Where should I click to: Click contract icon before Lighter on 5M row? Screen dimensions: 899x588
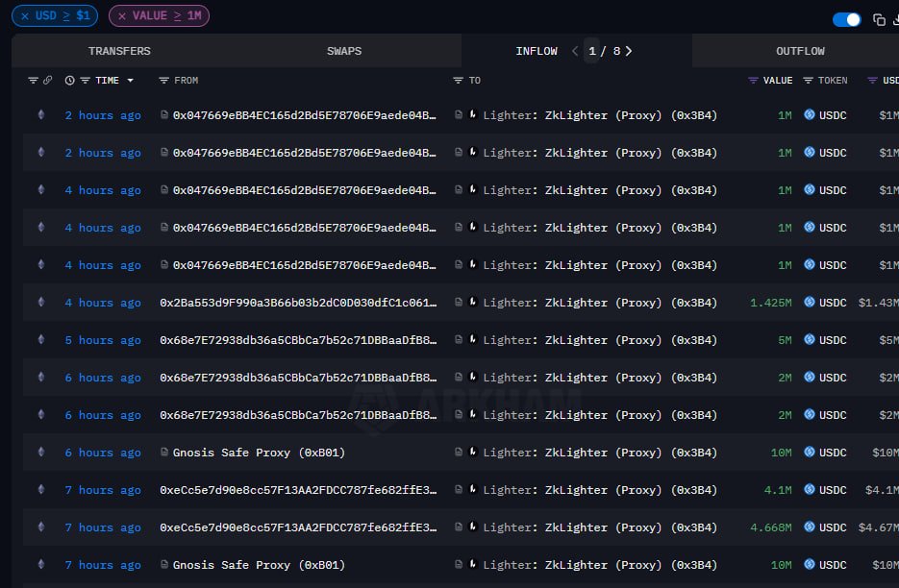458,339
